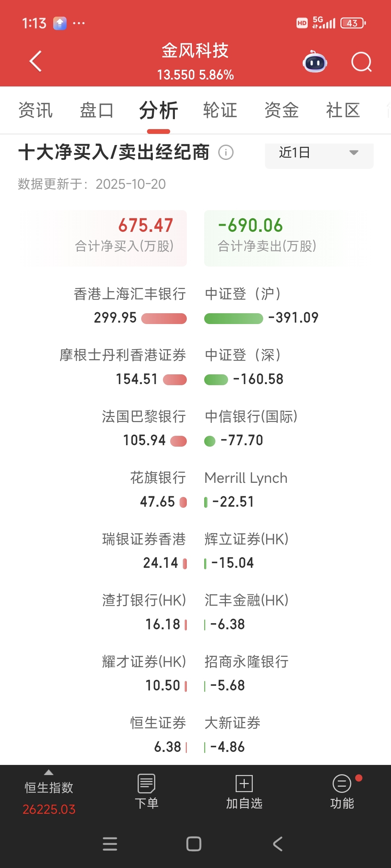Tap the red 299.95 buy bar
Image resolution: width=391 pixels, height=868 pixels.
click(164, 318)
